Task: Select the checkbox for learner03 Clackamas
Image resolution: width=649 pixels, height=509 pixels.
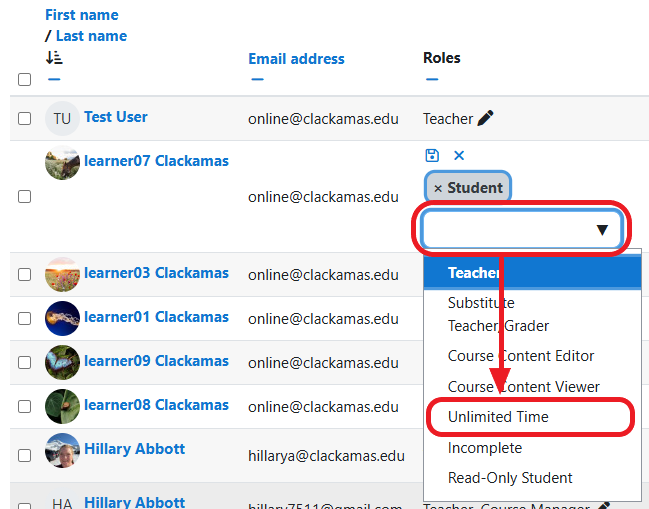Action: [25, 274]
